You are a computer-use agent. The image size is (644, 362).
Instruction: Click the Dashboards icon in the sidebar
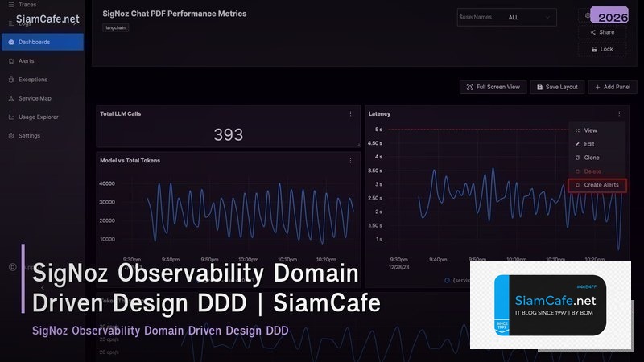(x=11, y=43)
